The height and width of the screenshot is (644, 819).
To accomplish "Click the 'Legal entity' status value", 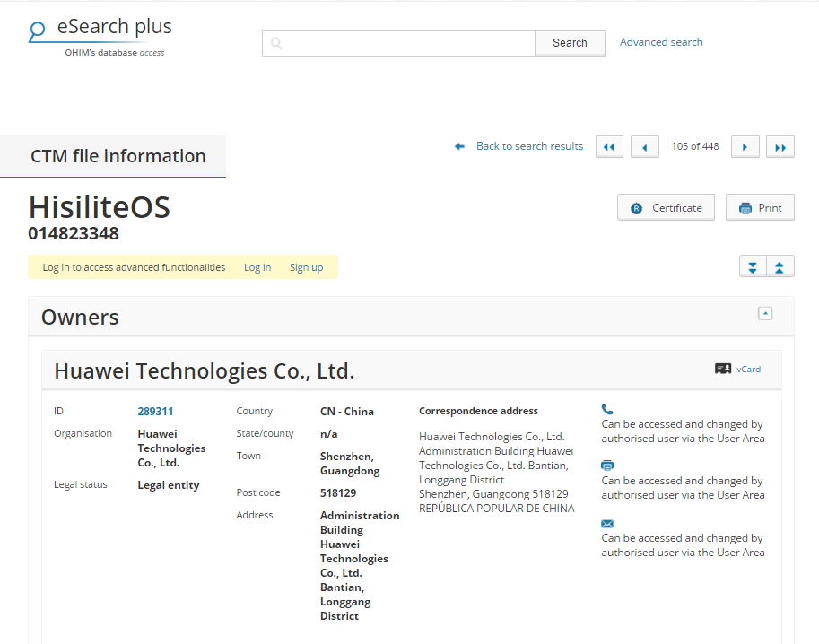I will click(x=168, y=485).
